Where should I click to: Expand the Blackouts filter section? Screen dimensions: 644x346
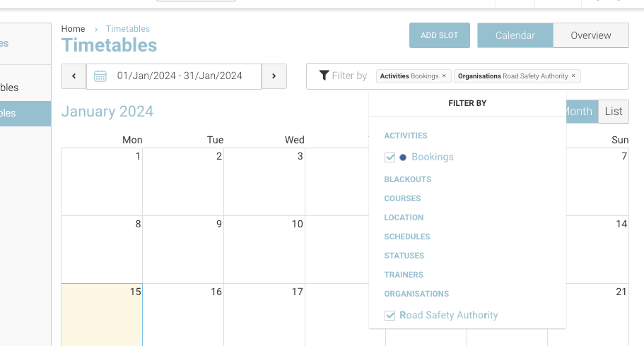[407, 179]
